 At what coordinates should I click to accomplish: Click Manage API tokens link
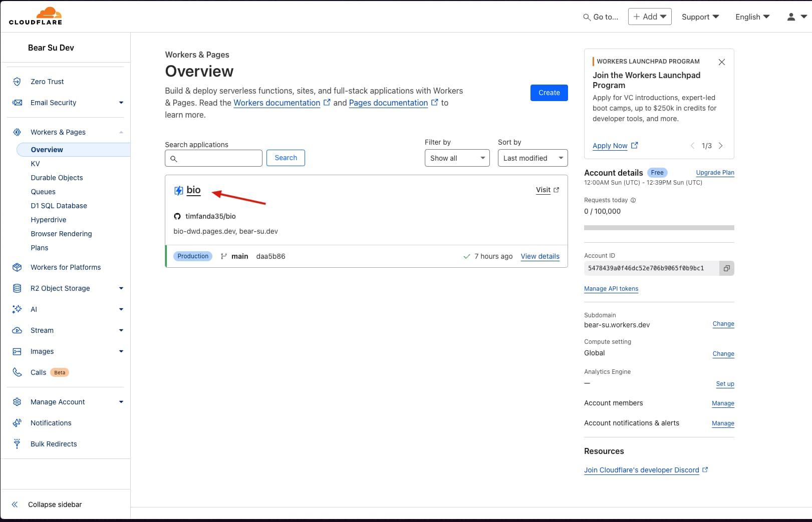(x=611, y=289)
